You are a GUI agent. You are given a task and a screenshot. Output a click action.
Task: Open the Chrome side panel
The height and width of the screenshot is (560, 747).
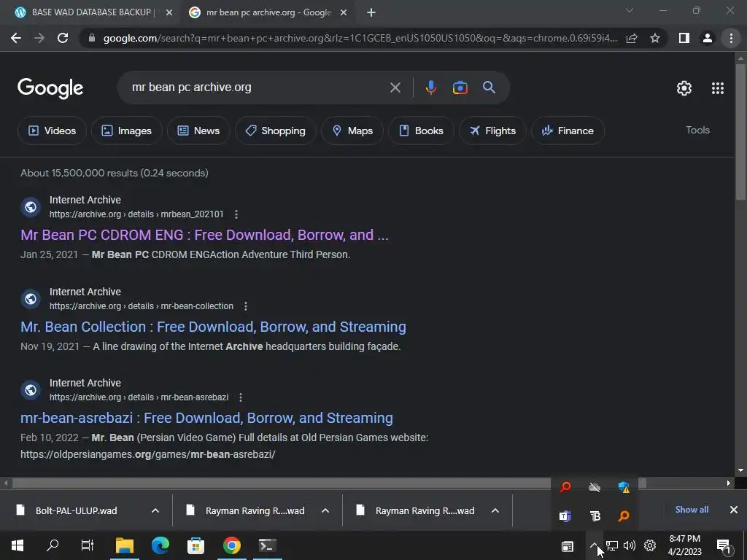click(684, 38)
